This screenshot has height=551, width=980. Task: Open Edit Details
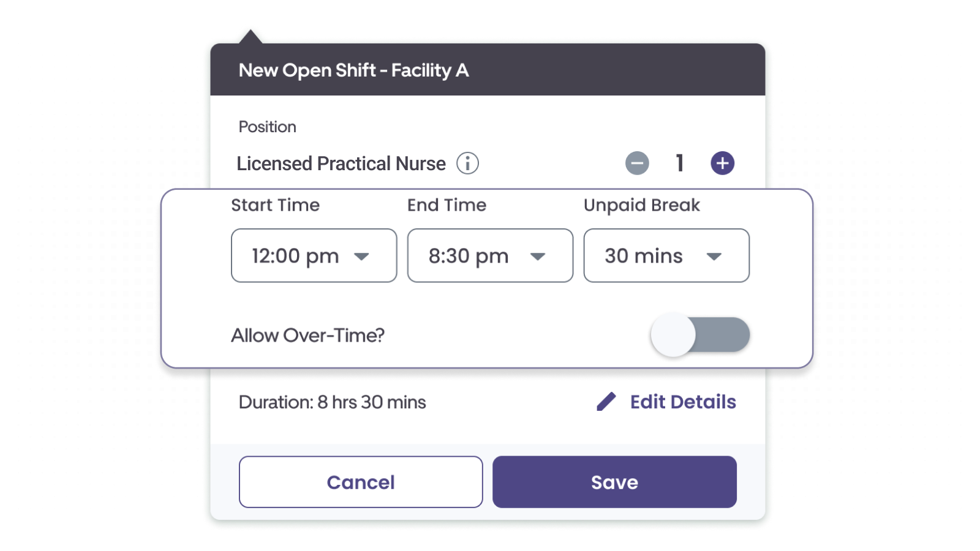click(x=683, y=402)
